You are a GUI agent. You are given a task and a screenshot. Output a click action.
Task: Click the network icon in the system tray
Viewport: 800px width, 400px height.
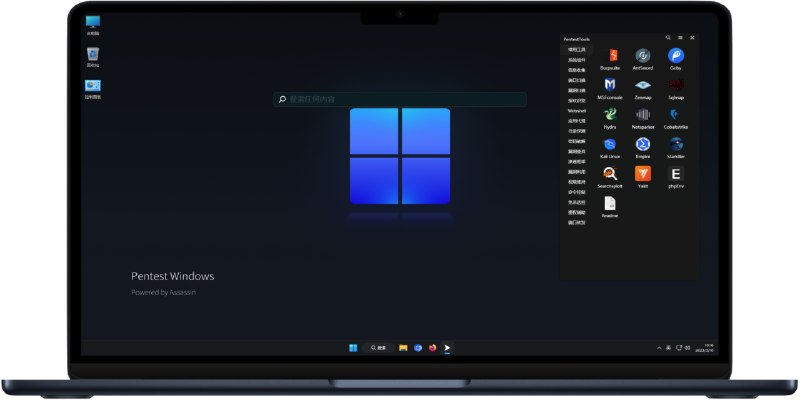click(679, 348)
